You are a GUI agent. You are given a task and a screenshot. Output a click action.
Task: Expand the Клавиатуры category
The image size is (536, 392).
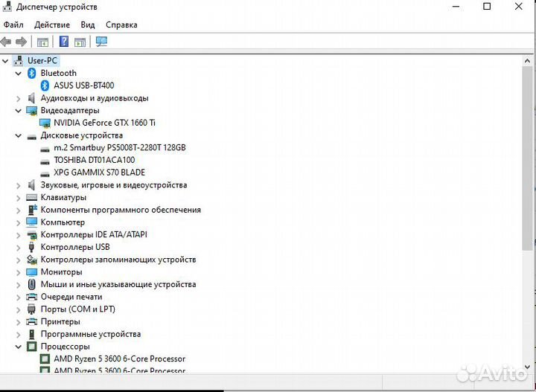pyautogui.click(x=19, y=197)
